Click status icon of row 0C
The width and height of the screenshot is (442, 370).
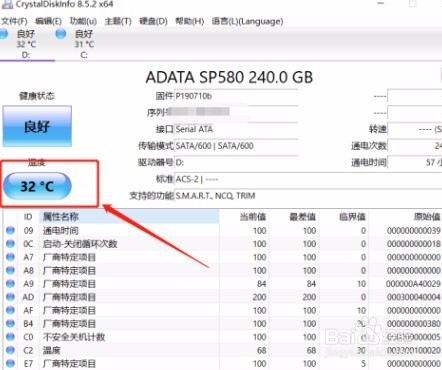(10, 244)
